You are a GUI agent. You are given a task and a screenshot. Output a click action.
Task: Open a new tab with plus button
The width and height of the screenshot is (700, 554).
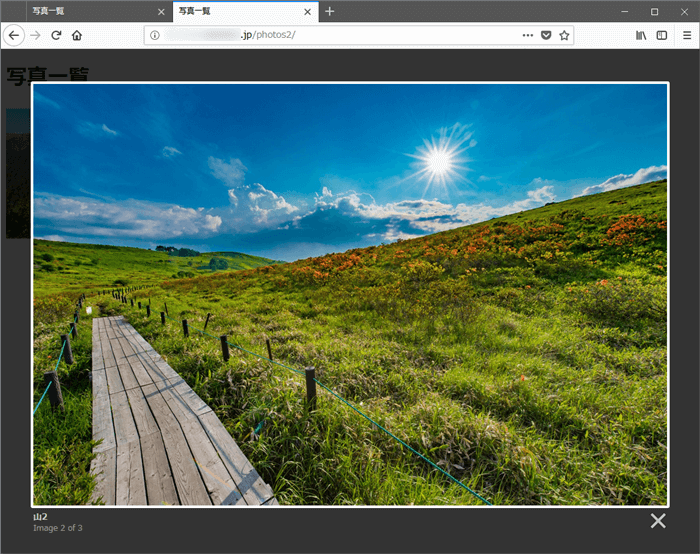click(330, 12)
